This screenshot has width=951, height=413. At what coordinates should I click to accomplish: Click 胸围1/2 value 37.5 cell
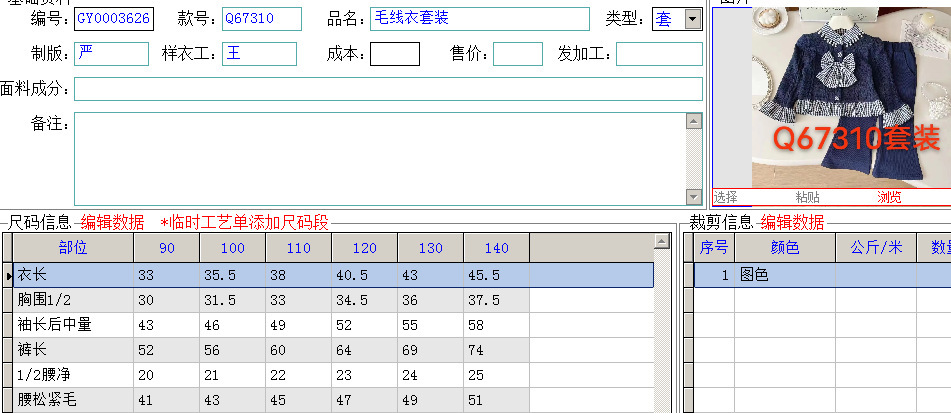(x=497, y=300)
